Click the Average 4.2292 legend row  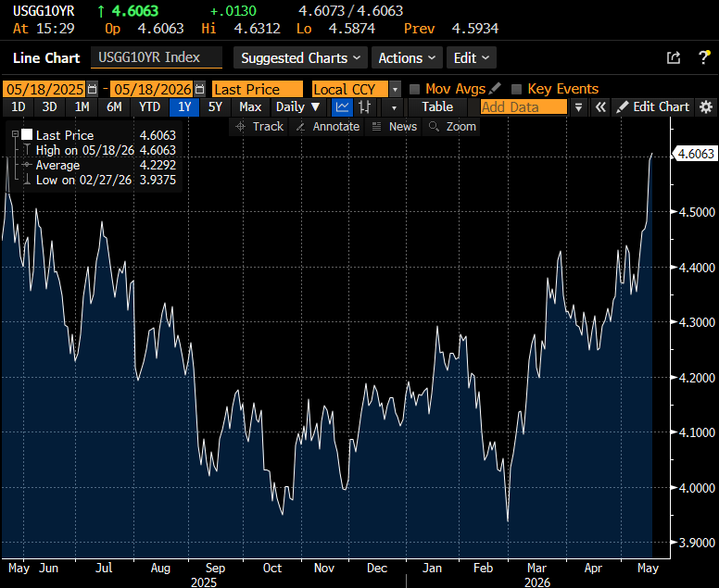point(99,165)
